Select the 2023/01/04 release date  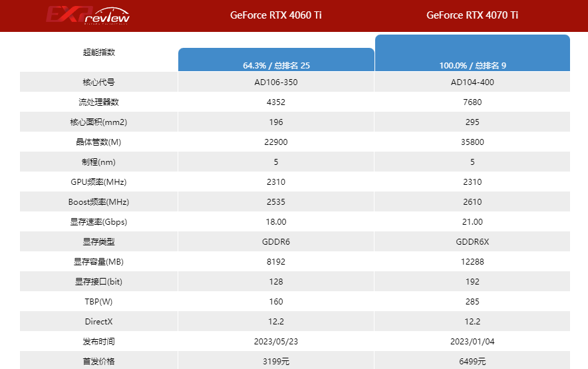pyautogui.click(x=472, y=342)
